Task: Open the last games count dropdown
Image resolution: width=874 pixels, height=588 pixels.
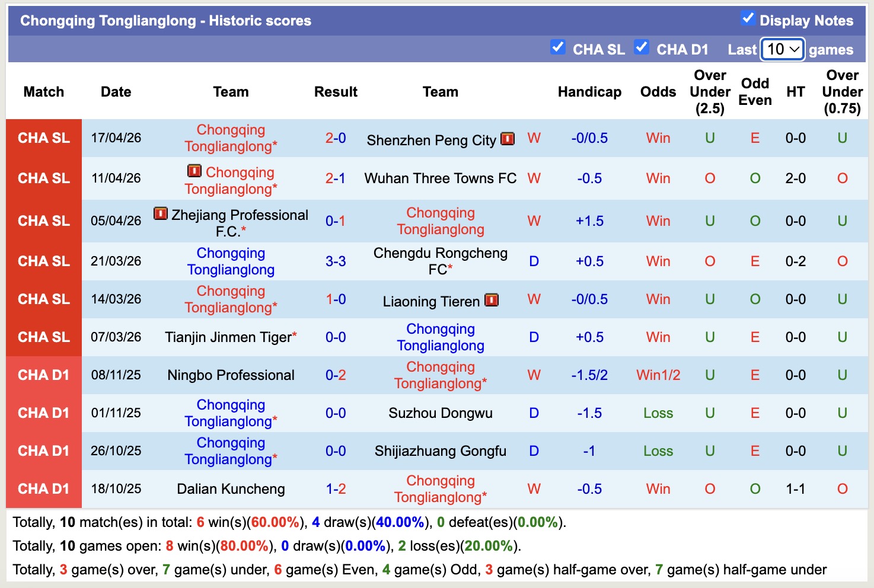Action: [782, 49]
